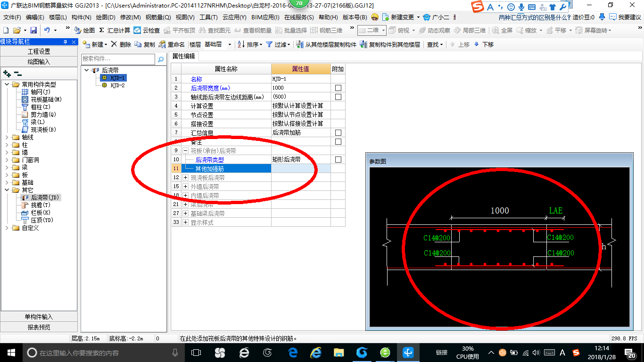The image size is (644, 362).
Task: Open the 过滤 filter options
Action: pyautogui.click(x=278, y=44)
